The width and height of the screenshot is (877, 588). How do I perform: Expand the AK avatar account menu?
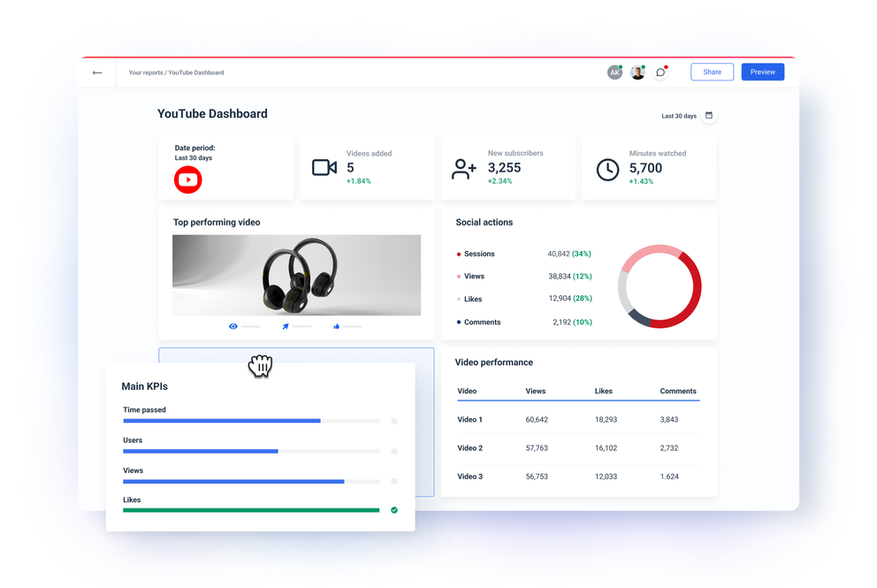tap(614, 72)
